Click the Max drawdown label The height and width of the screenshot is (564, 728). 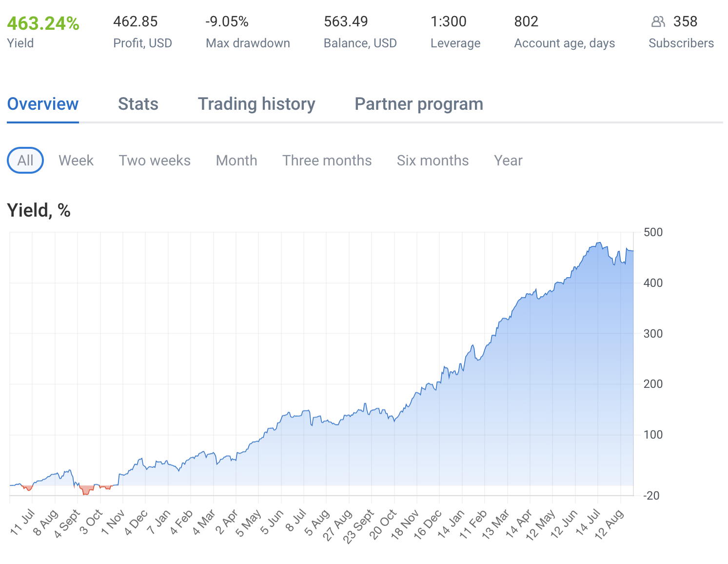[248, 43]
